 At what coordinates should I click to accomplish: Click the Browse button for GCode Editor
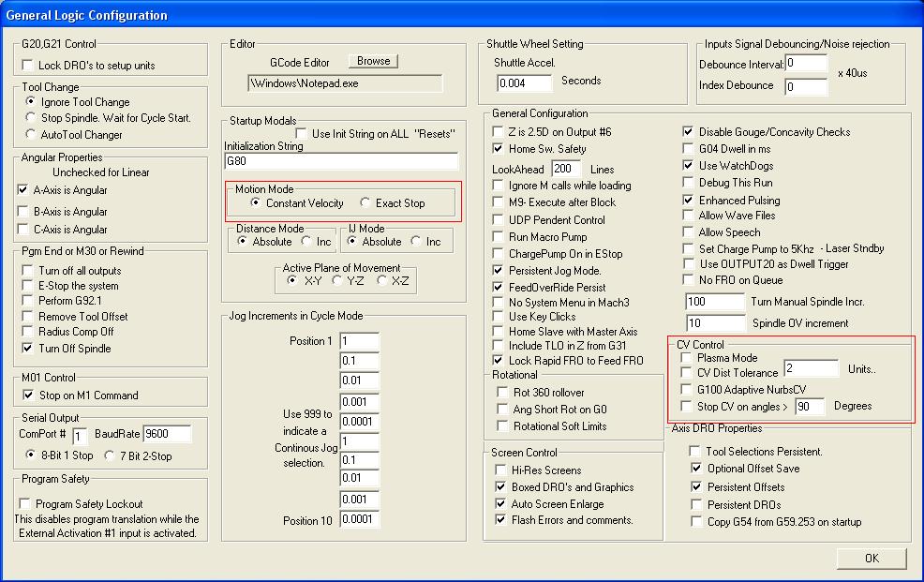(373, 61)
